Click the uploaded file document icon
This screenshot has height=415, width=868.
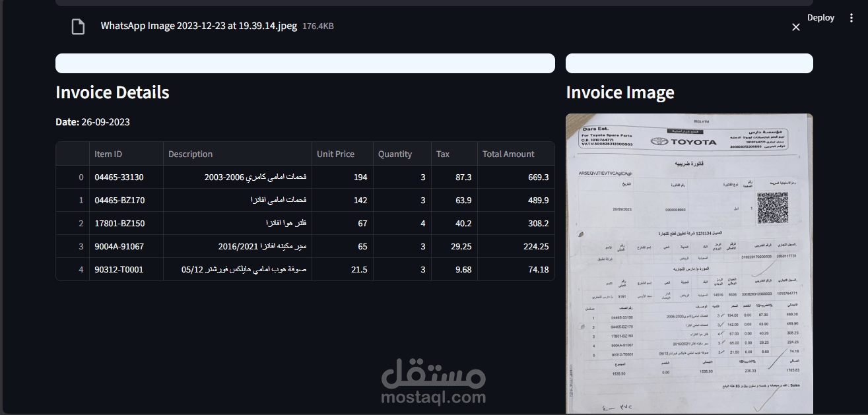click(78, 26)
